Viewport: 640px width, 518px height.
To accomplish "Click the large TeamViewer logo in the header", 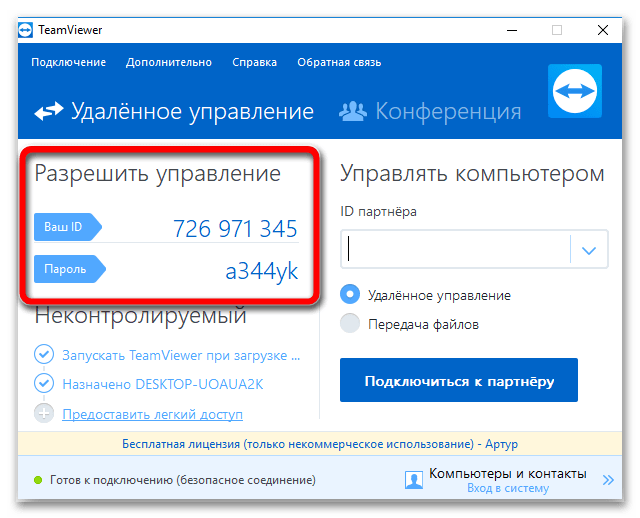I will pos(575,91).
